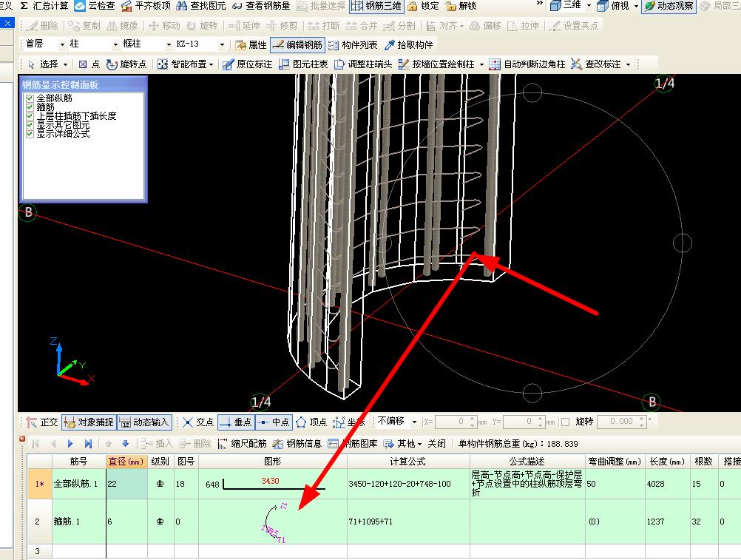This screenshot has height=560, width=741.
Task: Expand 按墙位置绘制柱 dropdown arrow
Action: point(481,64)
